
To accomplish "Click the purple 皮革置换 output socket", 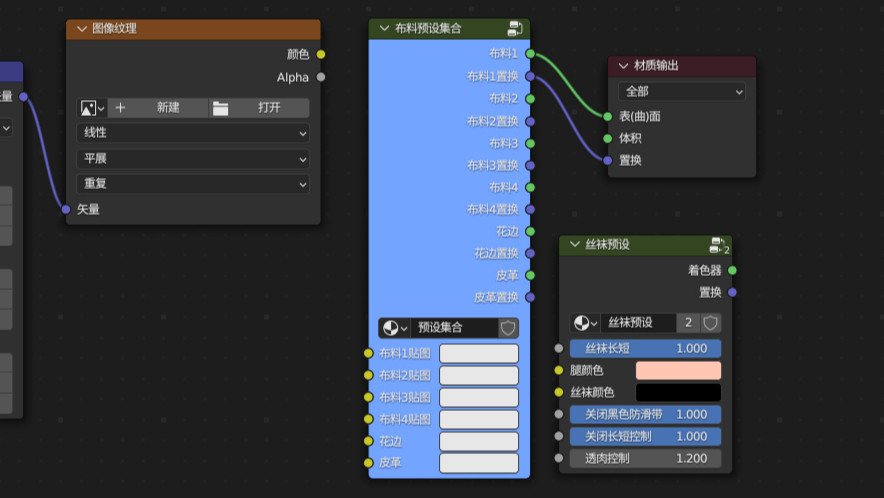I will click(529, 297).
